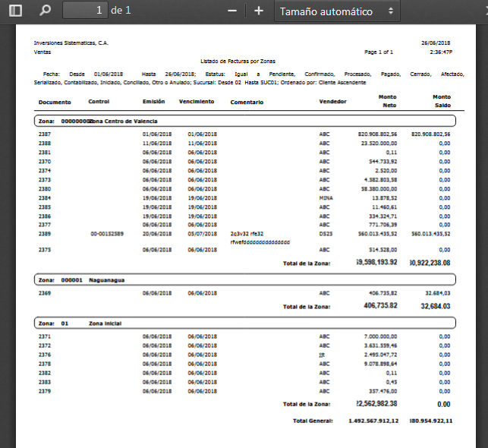
Task: Click the Documento column header
Action: tap(55, 101)
